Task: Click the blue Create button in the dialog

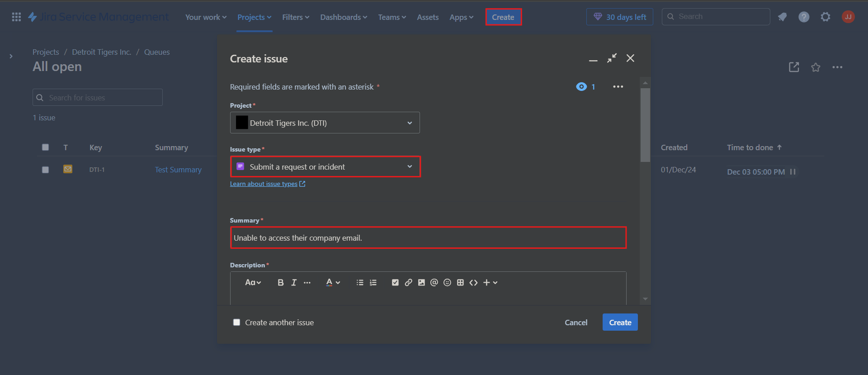Action: [x=620, y=322]
